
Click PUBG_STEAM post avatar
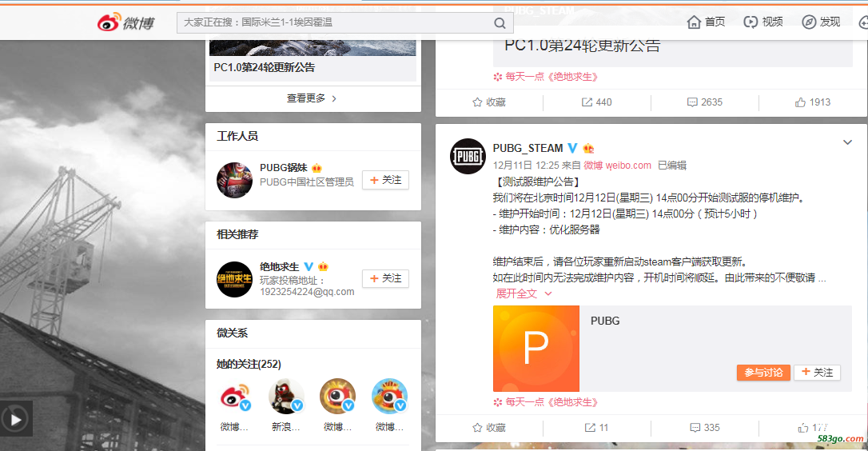pos(468,156)
